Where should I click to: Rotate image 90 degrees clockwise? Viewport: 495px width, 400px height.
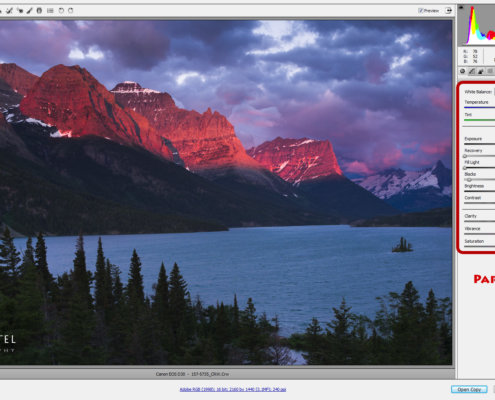pyautogui.click(x=70, y=11)
